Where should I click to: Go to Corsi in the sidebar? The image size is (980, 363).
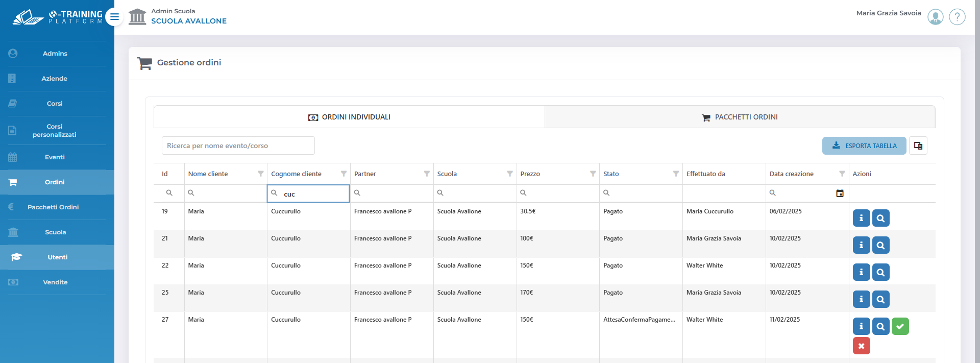tap(57, 104)
